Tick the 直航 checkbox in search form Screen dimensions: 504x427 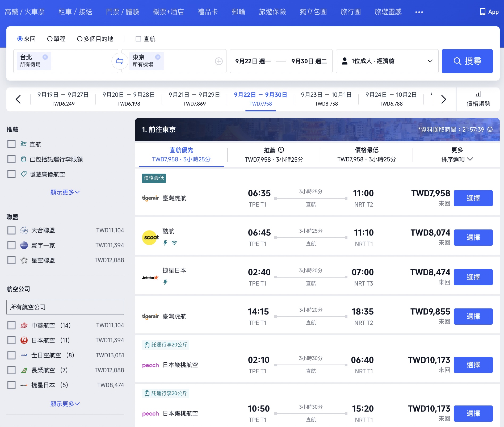tap(138, 39)
